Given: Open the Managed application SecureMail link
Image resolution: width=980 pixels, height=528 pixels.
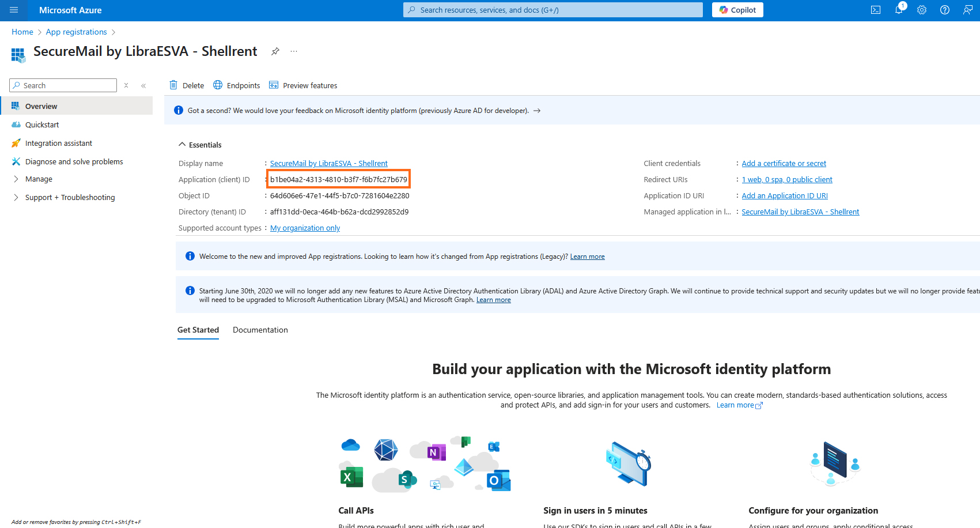Looking at the screenshot, I should pos(800,212).
